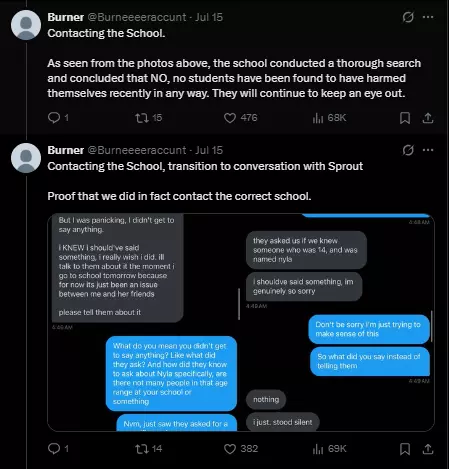Open the attached chat screenshot image
The width and height of the screenshot is (449, 469).
pos(241,322)
